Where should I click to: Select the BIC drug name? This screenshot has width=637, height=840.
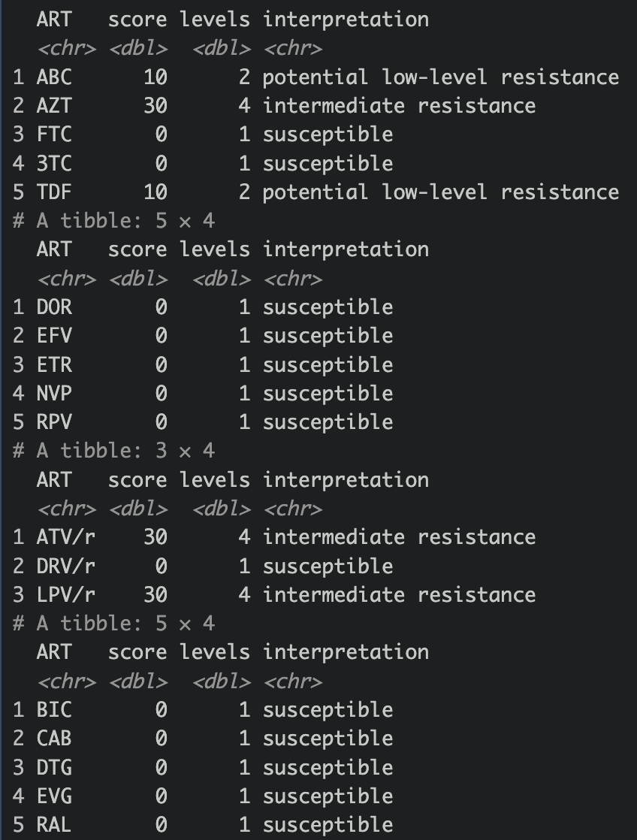(54, 710)
